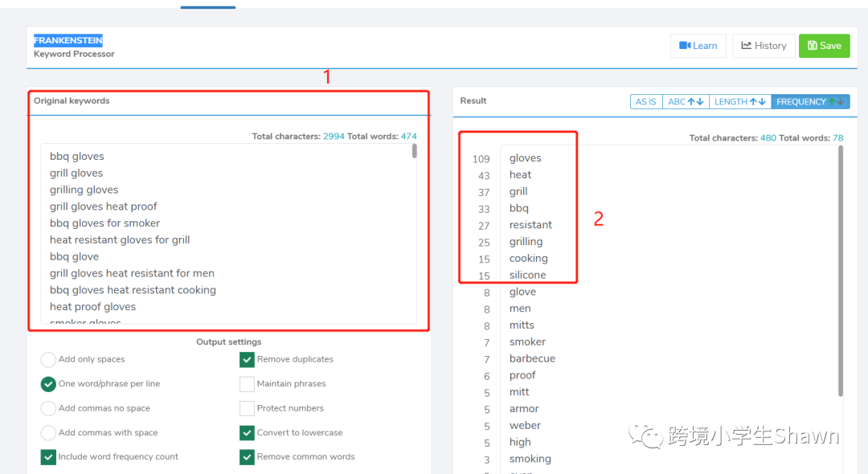Select the Add only spaces option
This screenshot has width=868, height=474.
tap(48, 359)
